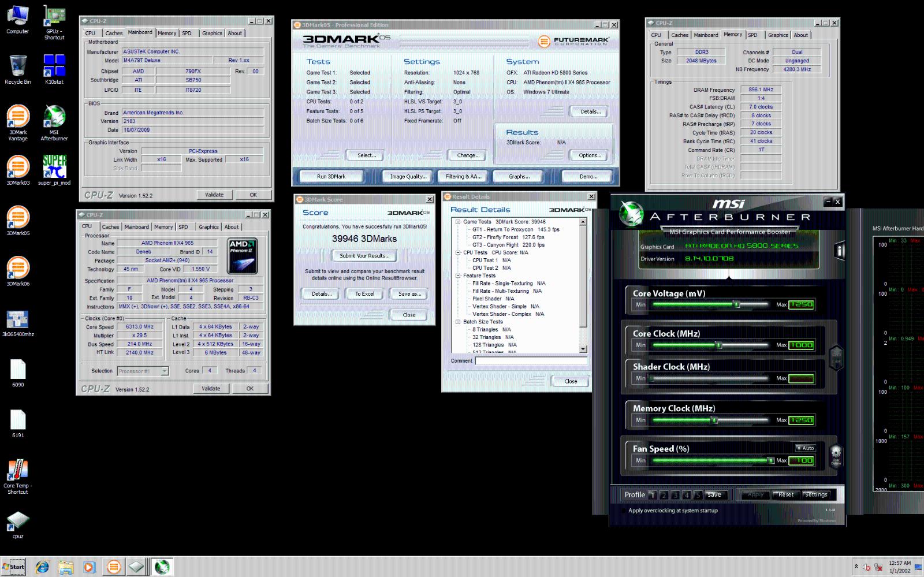Viewport: 924px width, 577px height.
Task: Save the current Afterburner profile
Action: pyautogui.click(x=714, y=495)
